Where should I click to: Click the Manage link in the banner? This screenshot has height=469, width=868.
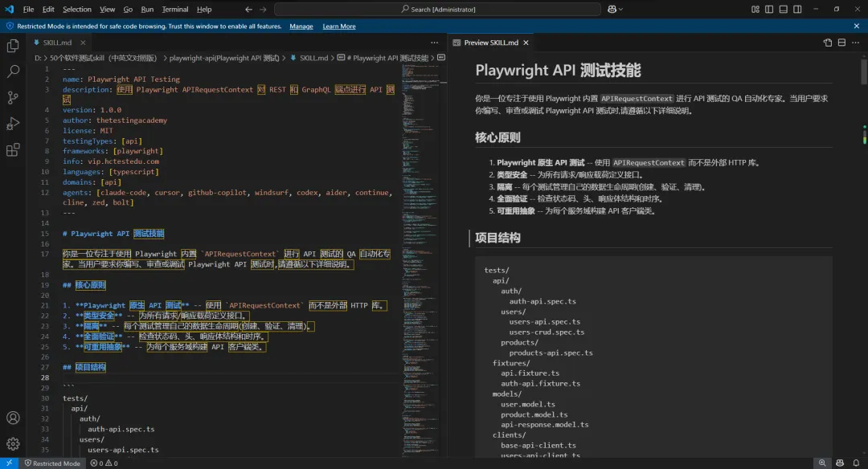(x=301, y=26)
